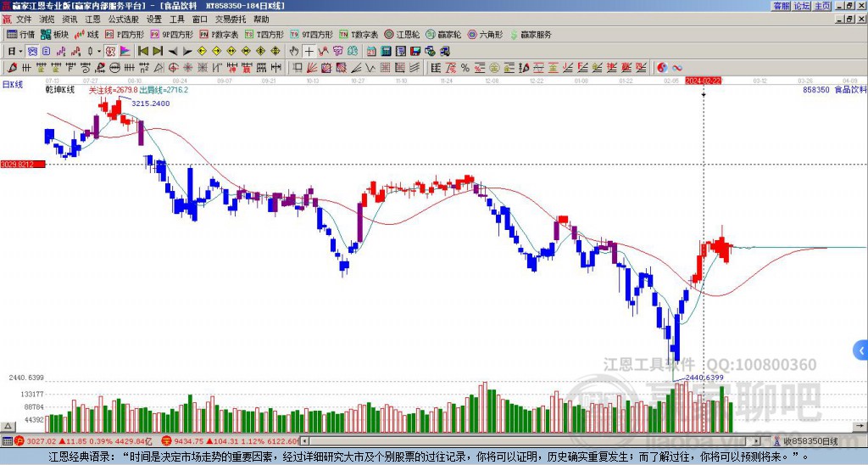Screen dimensions: 868x465
Task: Click the infinity symbol icon
Action: click(x=677, y=68)
